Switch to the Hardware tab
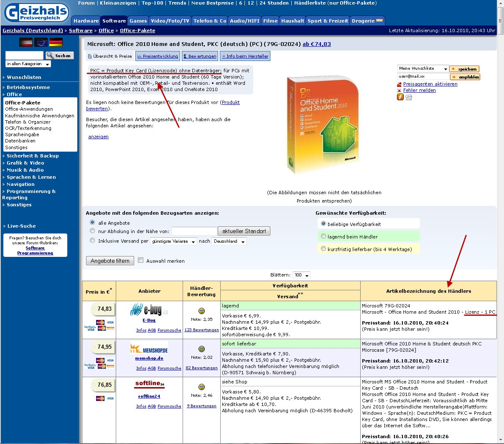Image resolution: width=504 pixels, height=444 pixels. 86,21
